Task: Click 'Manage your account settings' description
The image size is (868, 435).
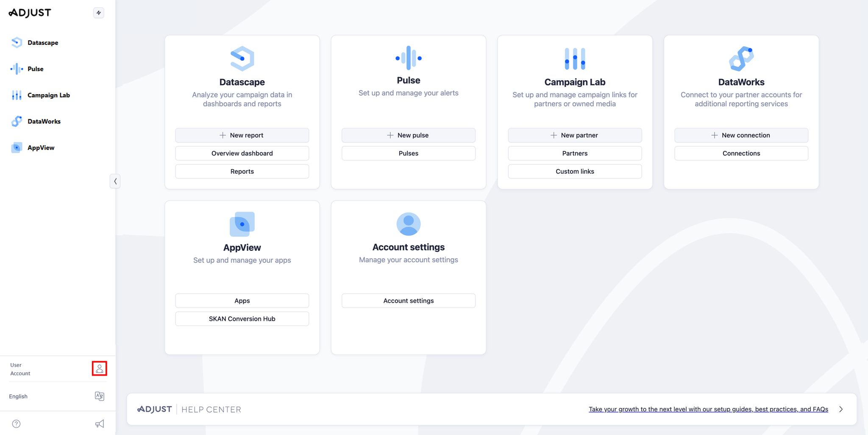Action: [x=409, y=259]
